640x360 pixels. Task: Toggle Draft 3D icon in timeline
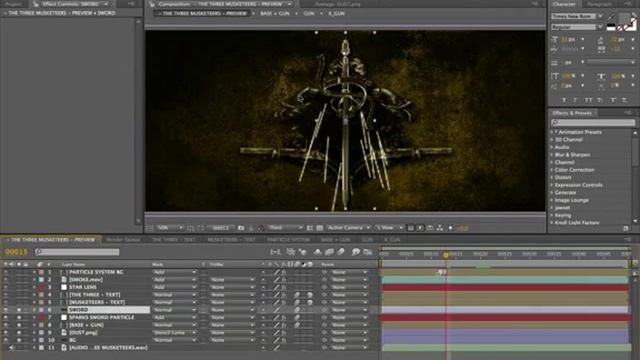(x=302, y=252)
